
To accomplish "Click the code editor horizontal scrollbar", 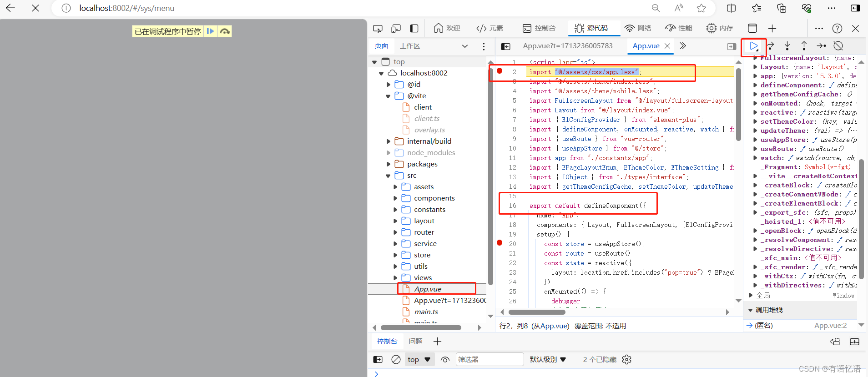I will [537, 312].
